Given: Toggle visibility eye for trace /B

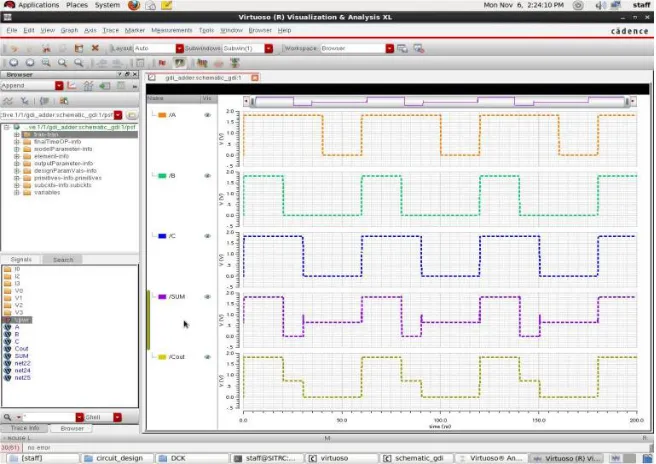Looking at the screenshot, I should pyautogui.click(x=207, y=176).
